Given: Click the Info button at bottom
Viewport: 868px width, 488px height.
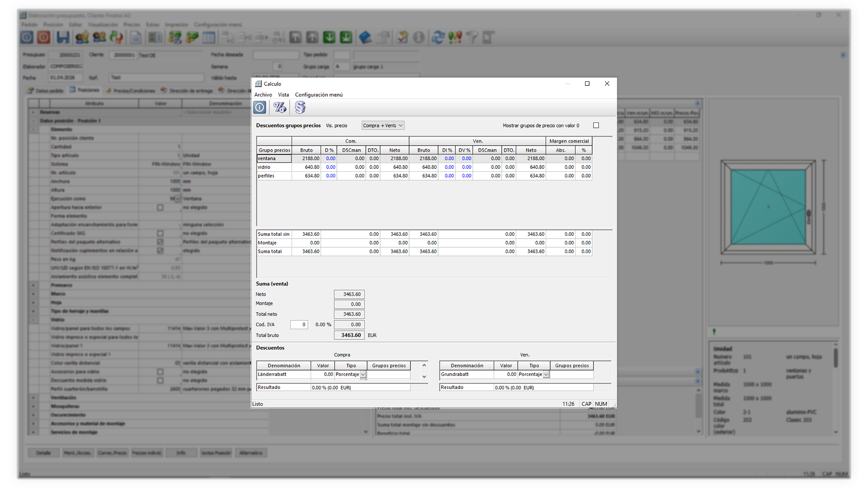Looking at the screenshot, I should point(181,453).
